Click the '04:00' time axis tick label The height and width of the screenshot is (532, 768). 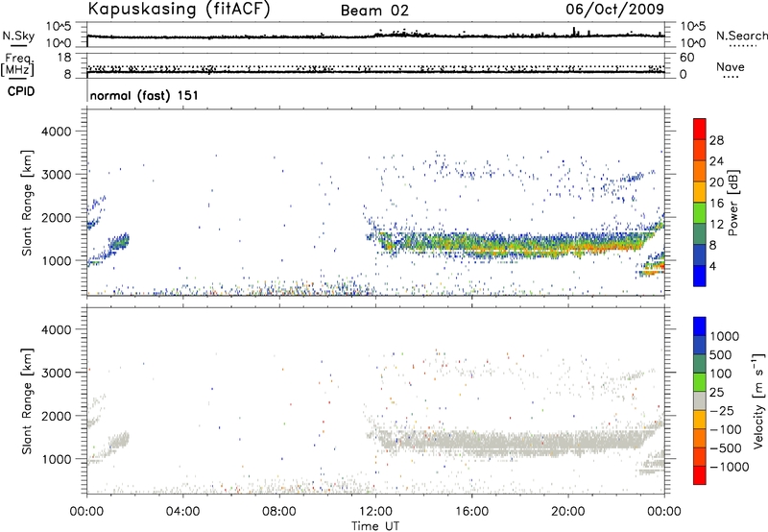coord(182,512)
